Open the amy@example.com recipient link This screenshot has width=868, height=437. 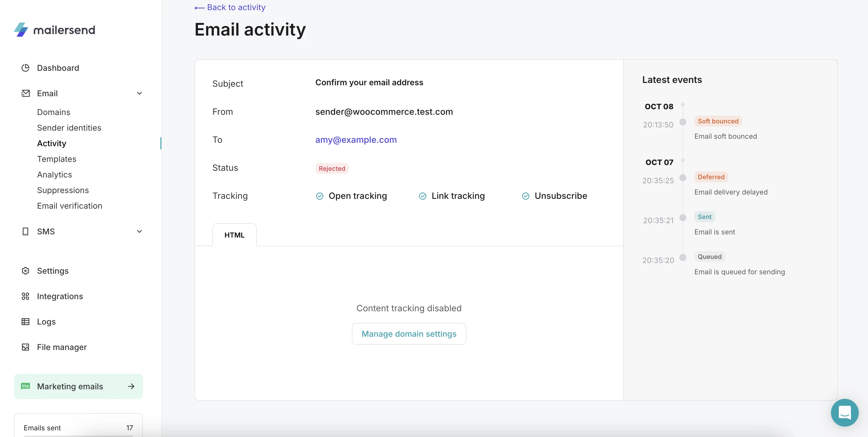[356, 140]
